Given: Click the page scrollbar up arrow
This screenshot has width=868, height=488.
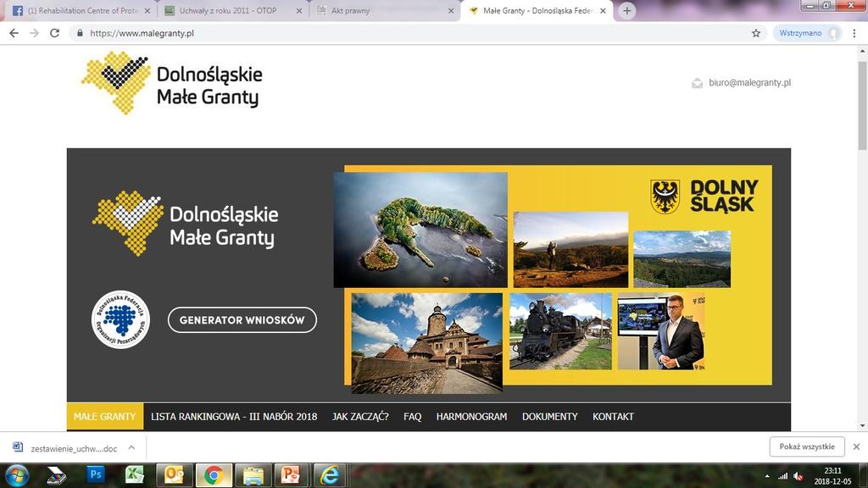Looking at the screenshot, I should click(862, 51).
